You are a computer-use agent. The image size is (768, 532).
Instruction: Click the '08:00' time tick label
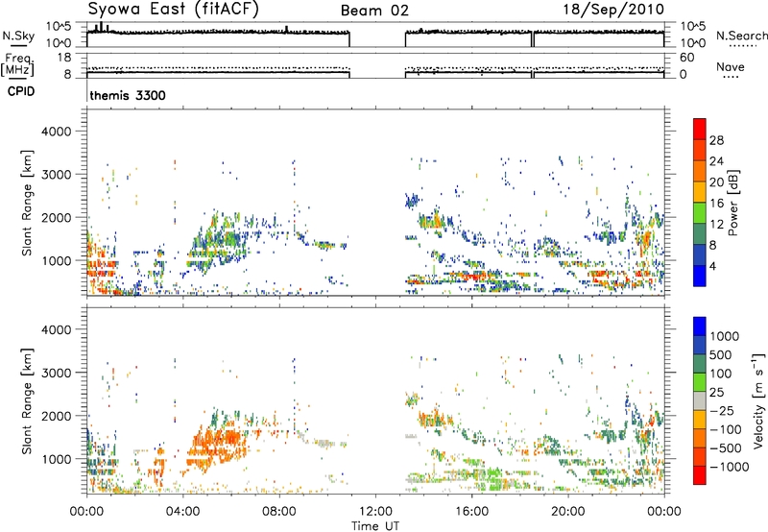click(278, 512)
